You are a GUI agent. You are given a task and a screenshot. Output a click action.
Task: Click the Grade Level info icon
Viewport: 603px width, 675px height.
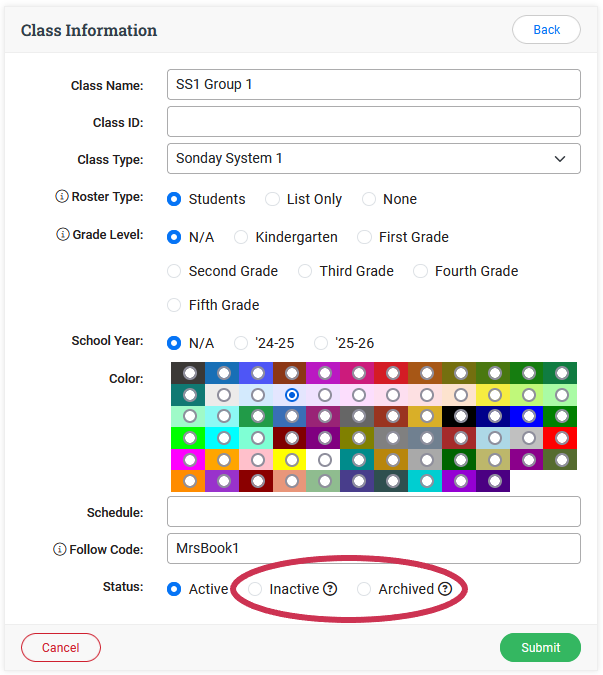(62, 235)
